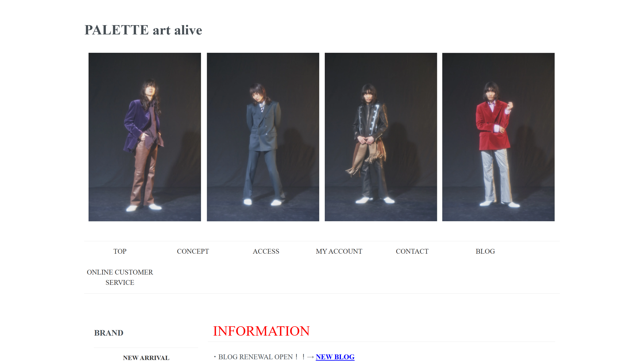Click the BLOG RENEWAL OPEN text
Viewport: 644px width, 362px height.
[259, 357]
